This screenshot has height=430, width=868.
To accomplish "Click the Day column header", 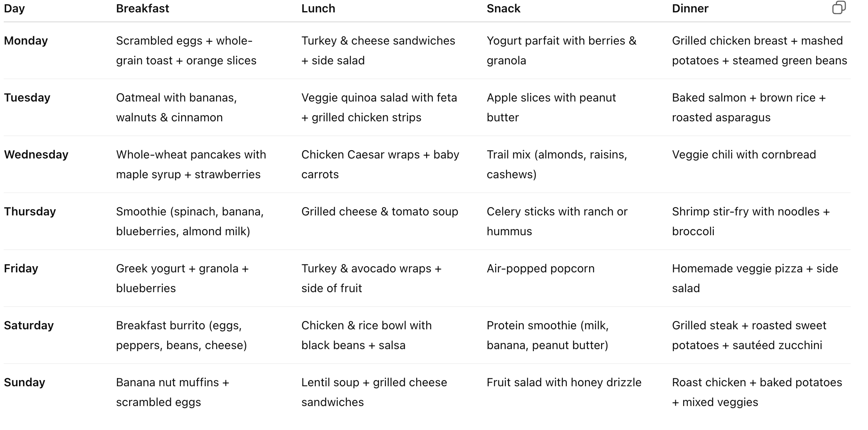I will 14,9.
